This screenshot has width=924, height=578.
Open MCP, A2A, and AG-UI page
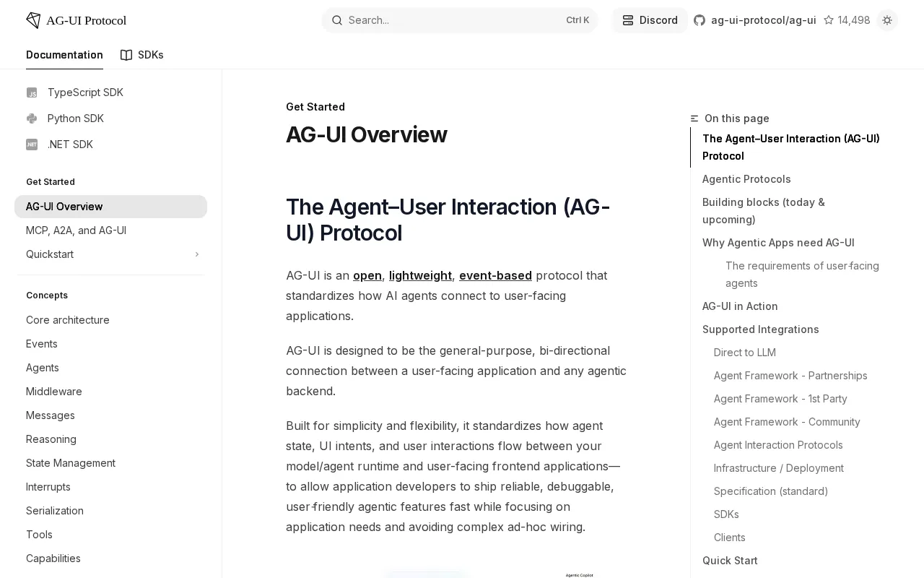point(110,230)
